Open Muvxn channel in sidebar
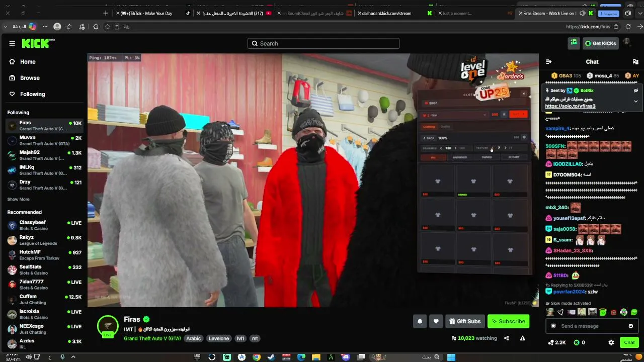644x362 pixels. click(x=44, y=140)
